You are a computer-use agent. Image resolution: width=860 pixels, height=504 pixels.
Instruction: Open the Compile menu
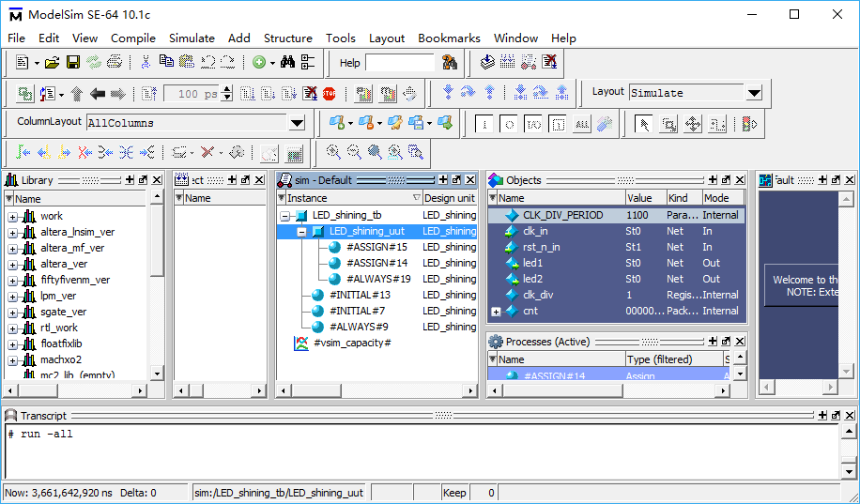coord(133,38)
